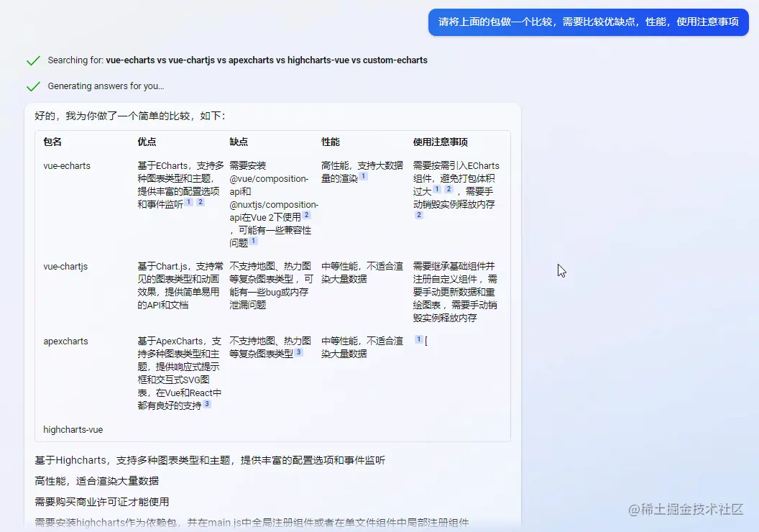759x532 pixels.
Task: Click the 高性能，支持大数据量的渲染 cell
Action: click(362, 172)
